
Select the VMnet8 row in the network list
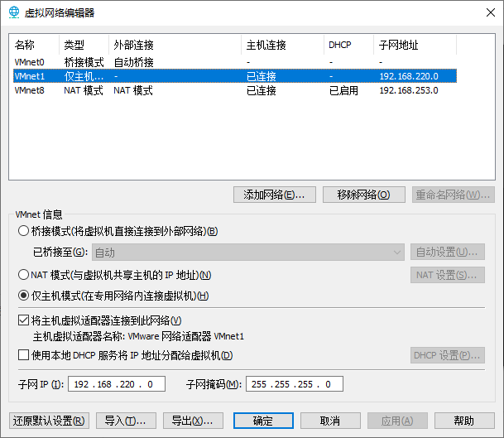[235, 90]
